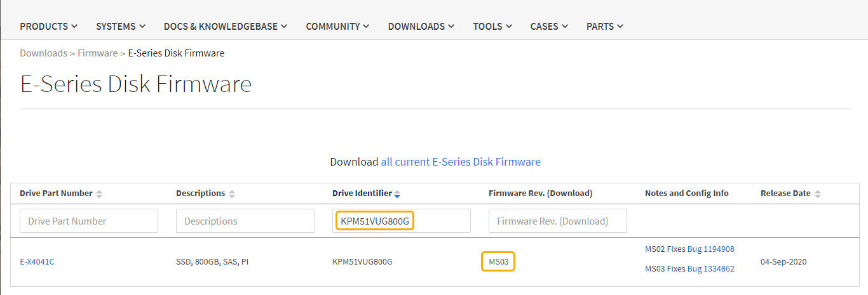
Task: Open the SYSTEMS dropdown menu
Action: 120,27
